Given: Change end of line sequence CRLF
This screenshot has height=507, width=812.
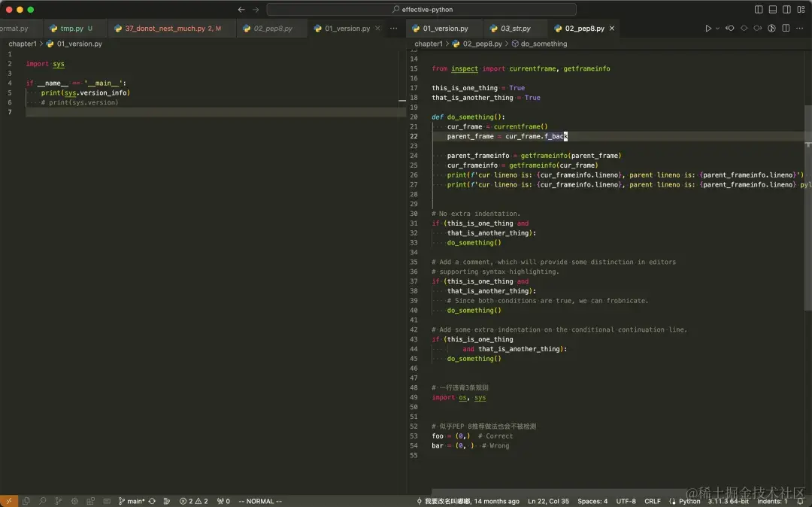Looking at the screenshot, I should pos(653,501).
